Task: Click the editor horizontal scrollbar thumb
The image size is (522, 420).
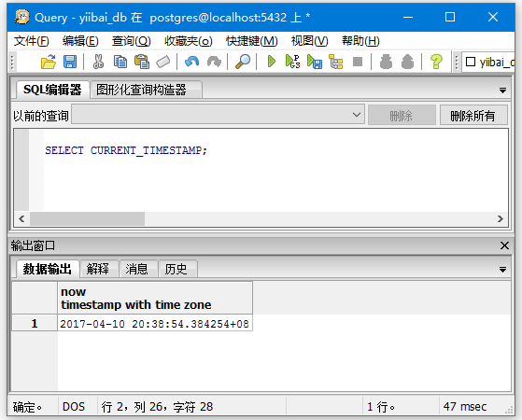Action: click(x=87, y=218)
